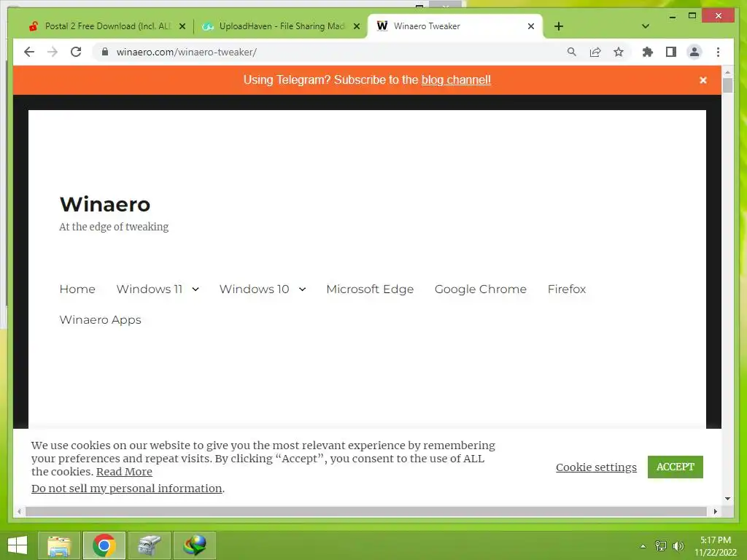The height and width of the screenshot is (560, 747).
Task: Click the horizontal scroll right arrow
Action: coord(716,511)
